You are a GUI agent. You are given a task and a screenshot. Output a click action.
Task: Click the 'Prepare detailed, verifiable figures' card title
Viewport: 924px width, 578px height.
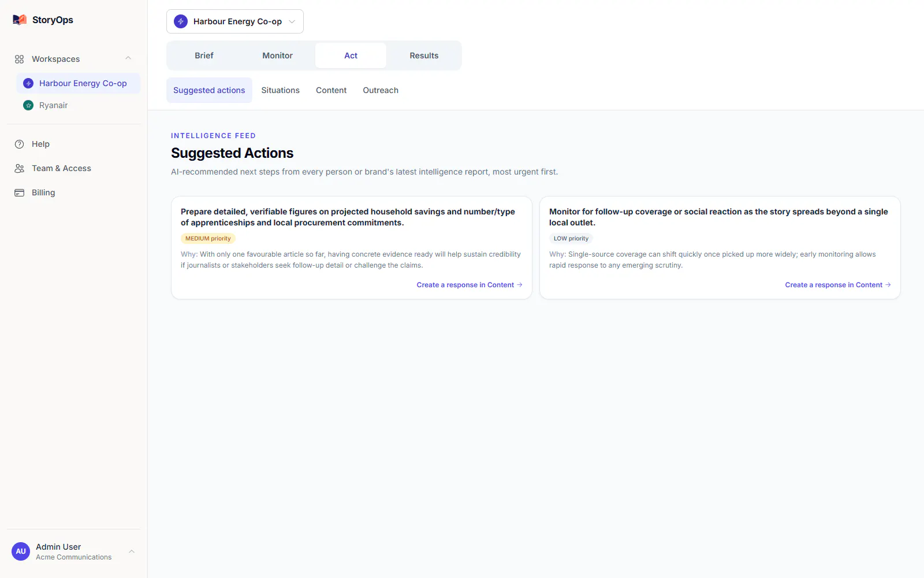[348, 217]
